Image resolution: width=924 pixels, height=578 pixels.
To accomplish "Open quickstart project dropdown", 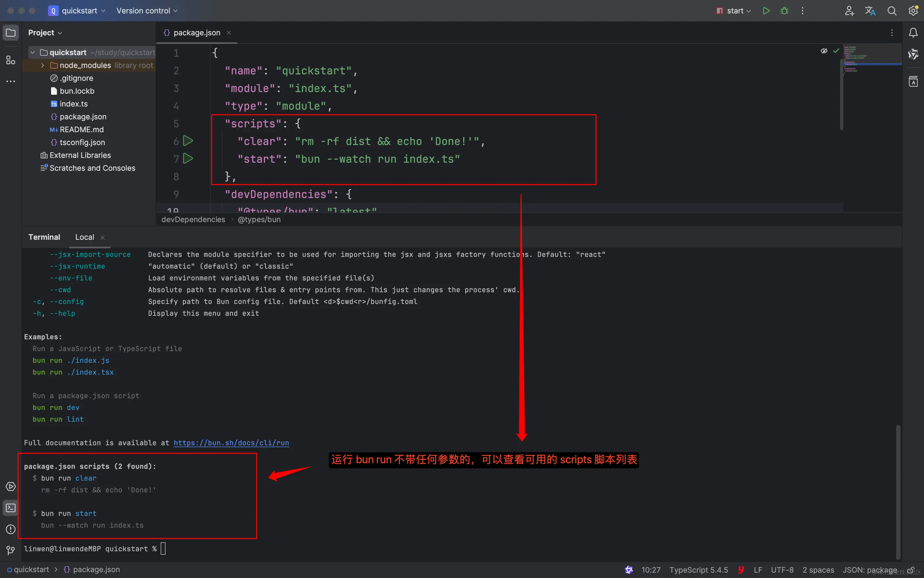I will (77, 11).
